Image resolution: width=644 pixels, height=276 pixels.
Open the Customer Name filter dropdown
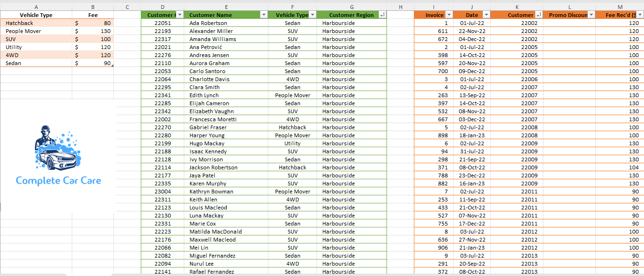264,15
